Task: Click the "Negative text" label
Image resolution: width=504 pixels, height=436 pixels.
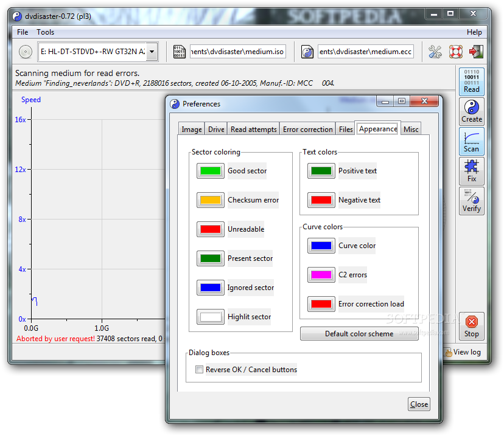Action: point(359,200)
